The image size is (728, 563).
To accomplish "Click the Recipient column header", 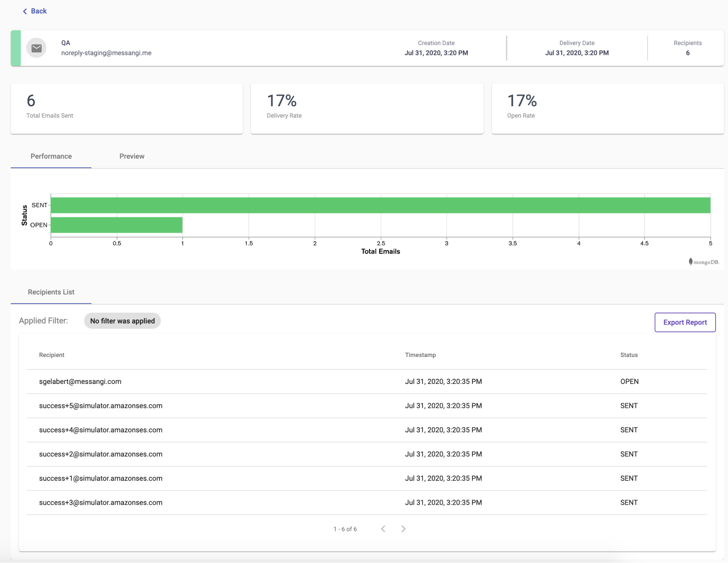I will click(52, 355).
